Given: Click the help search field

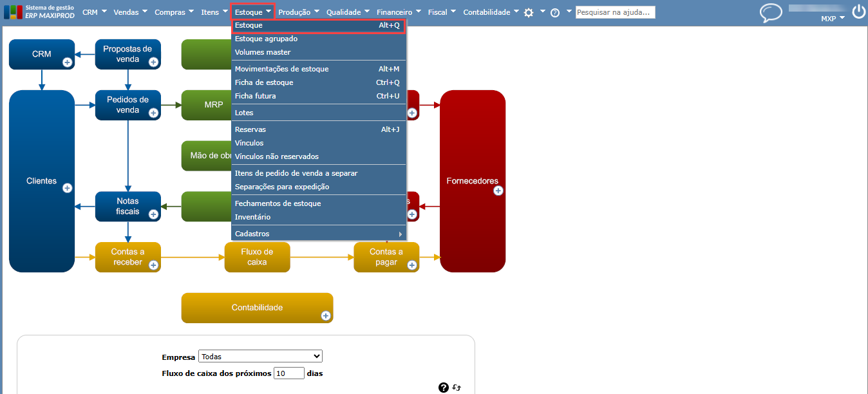Looking at the screenshot, I should [x=615, y=12].
